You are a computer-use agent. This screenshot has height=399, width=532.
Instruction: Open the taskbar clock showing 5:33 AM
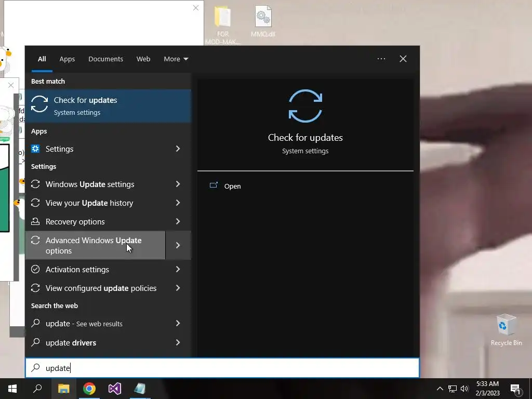point(487,389)
